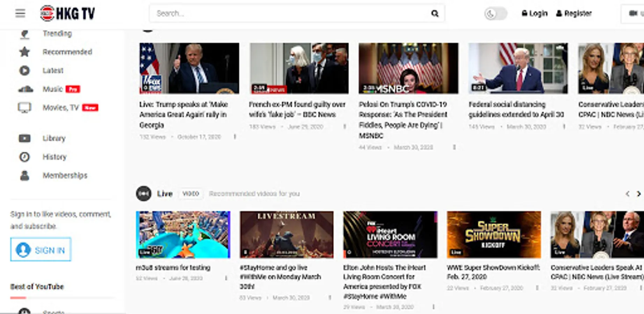Screen dimensions: 644x314
Task: Open options menu for Trump Georgia rally video
Action: point(235,137)
